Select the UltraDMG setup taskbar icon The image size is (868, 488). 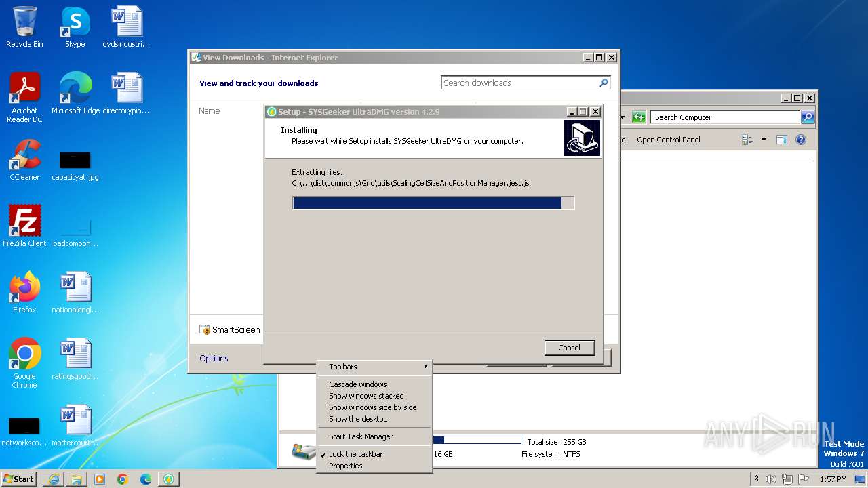[168, 479]
